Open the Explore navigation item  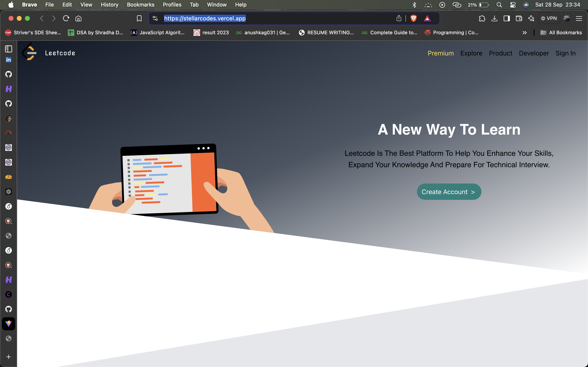(471, 53)
